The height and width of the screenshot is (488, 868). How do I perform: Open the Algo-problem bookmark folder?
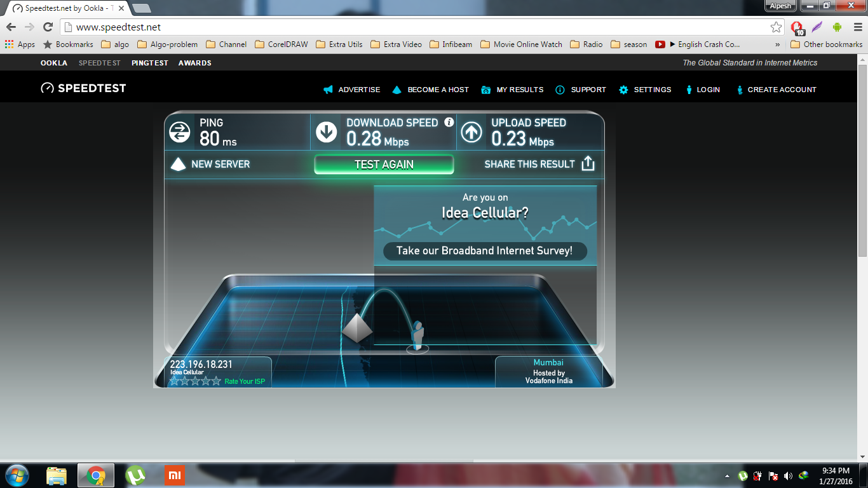point(168,44)
